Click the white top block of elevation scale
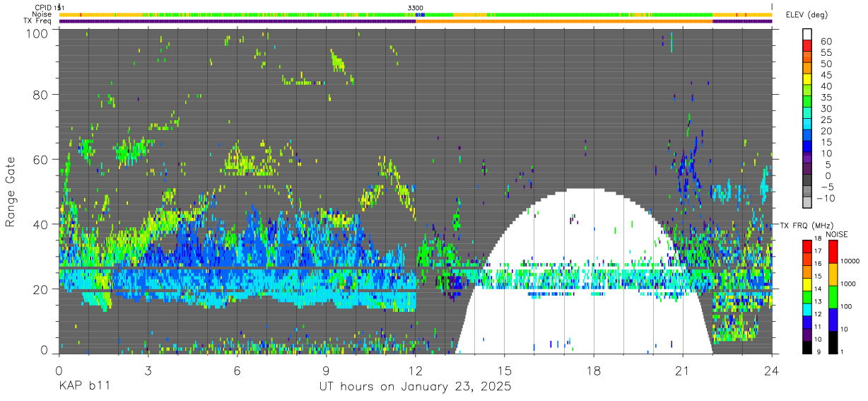This screenshot has width=868, height=401. [807, 35]
